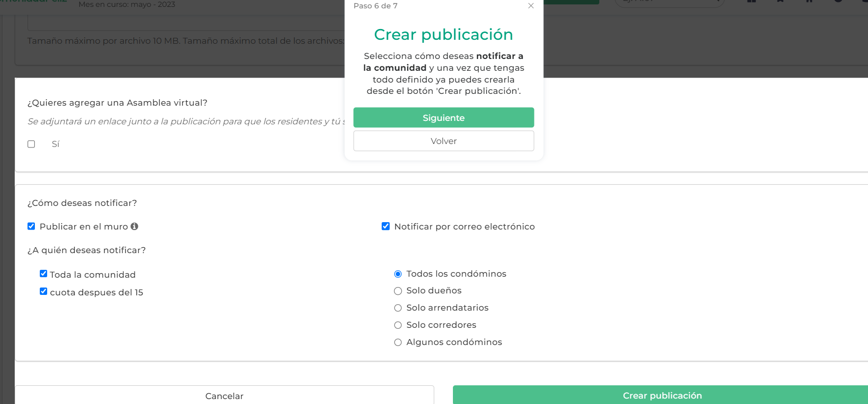Viewport: 868px width, 404px height.
Task: Click the bottom Crear publicación button
Action: [x=662, y=395]
